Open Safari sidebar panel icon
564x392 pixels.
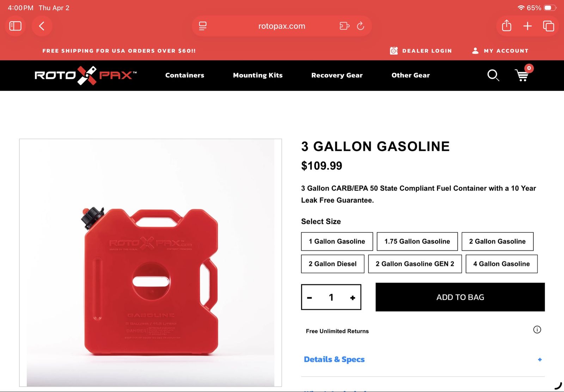click(15, 26)
